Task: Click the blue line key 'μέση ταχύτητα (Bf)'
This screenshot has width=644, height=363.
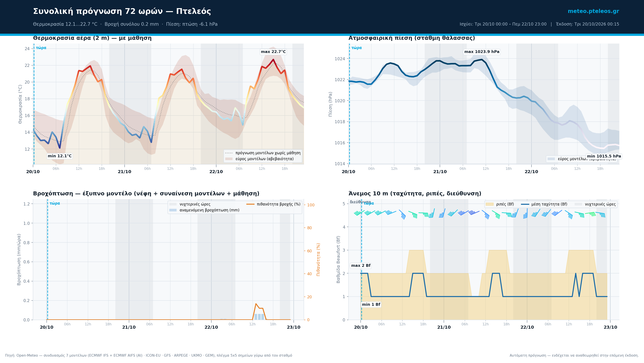Action: click(525, 204)
